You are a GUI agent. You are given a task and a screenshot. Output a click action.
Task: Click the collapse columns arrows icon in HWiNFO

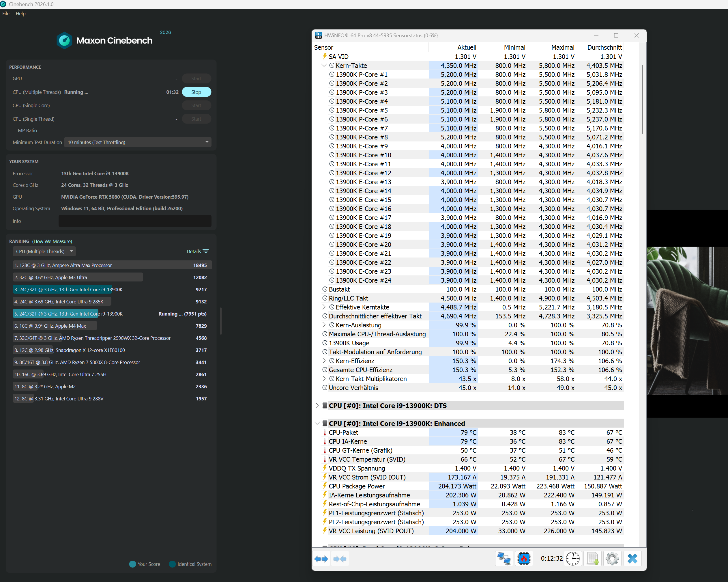pos(340,559)
